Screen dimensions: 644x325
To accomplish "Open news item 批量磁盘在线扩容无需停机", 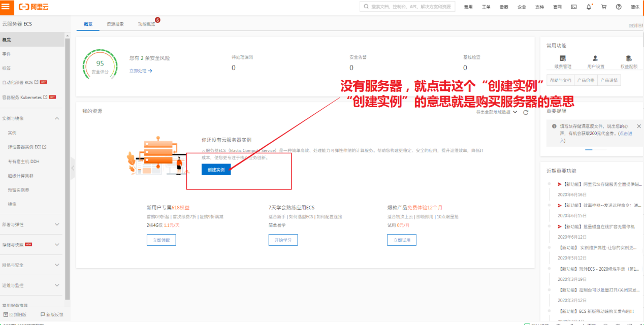I will tap(596, 226).
